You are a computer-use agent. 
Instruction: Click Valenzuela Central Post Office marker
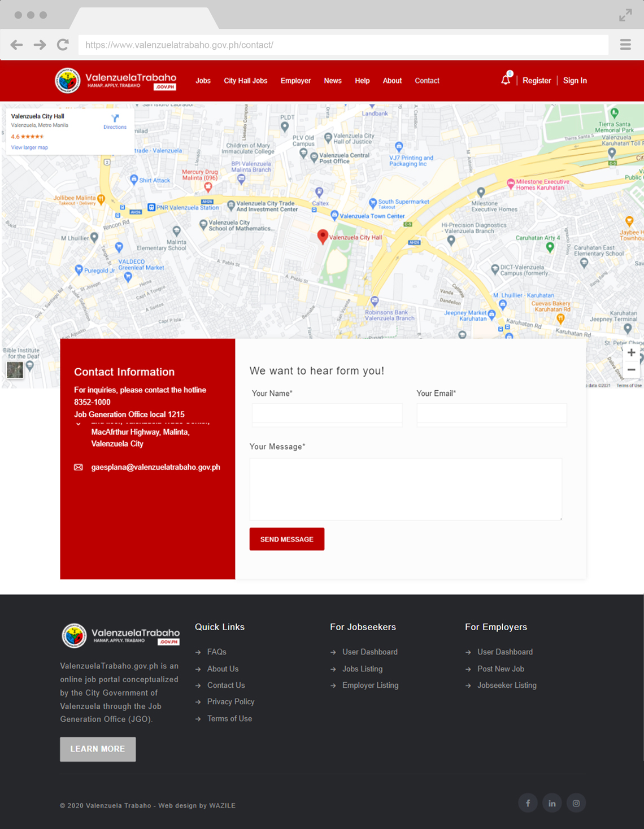314,158
